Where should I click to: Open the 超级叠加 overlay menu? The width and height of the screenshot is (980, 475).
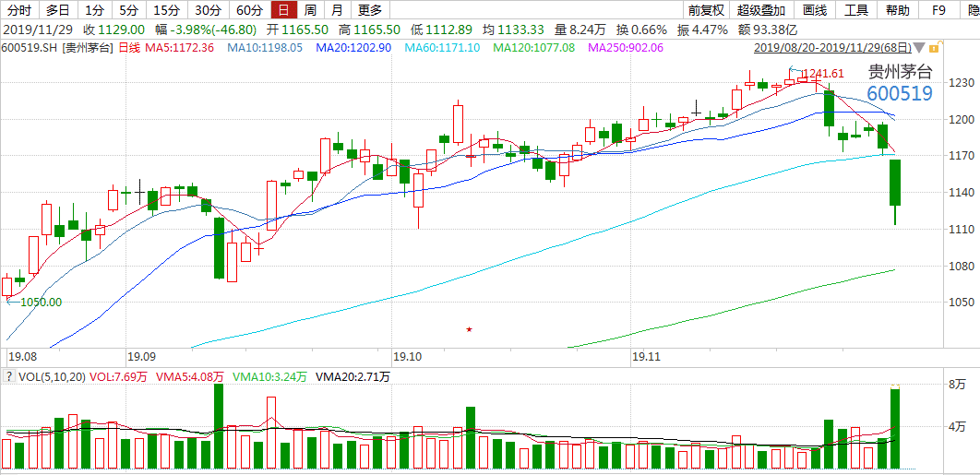click(x=761, y=9)
